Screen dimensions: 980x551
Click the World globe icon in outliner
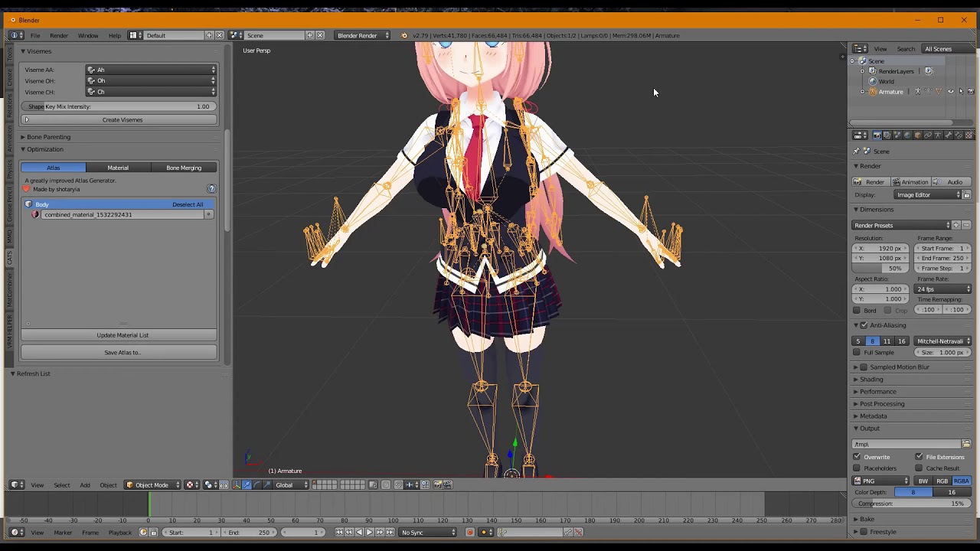(x=872, y=81)
